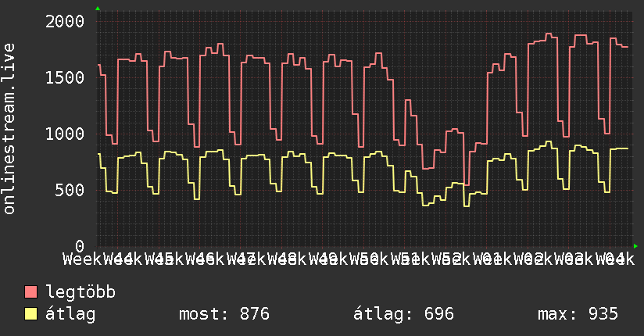Click the green arrow atop the y-axis
This screenshot has width=644, height=336.
[x=98, y=9]
